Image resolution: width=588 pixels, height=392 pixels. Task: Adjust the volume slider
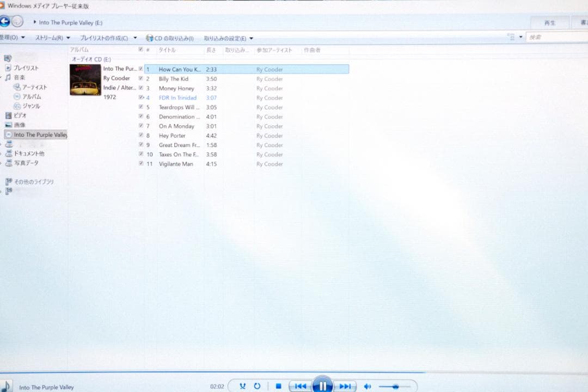click(x=395, y=387)
